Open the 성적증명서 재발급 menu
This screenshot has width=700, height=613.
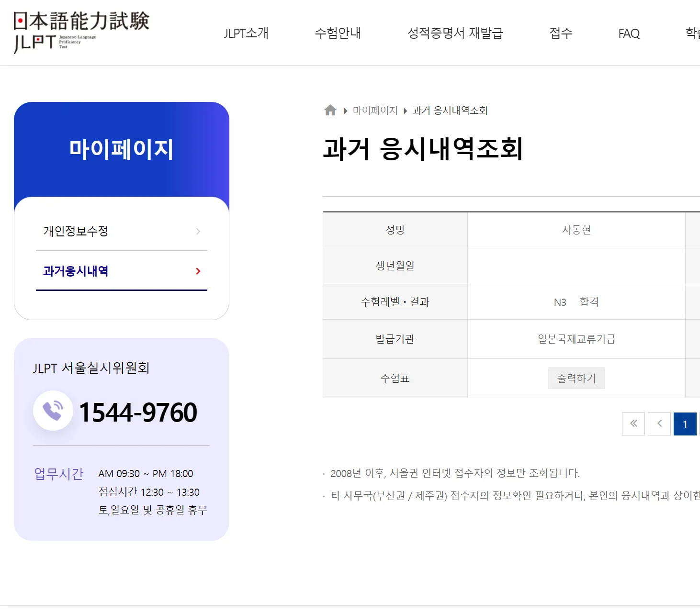(455, 33)
